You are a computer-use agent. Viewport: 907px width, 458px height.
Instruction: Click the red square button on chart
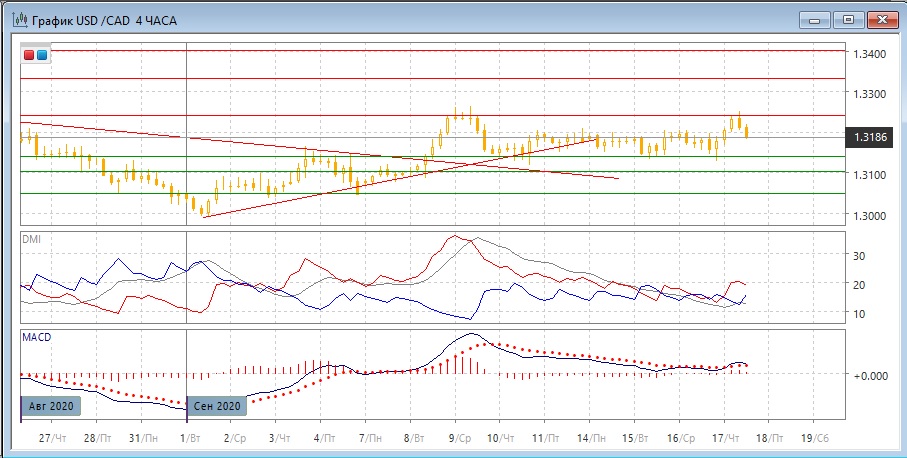(30, 55)
